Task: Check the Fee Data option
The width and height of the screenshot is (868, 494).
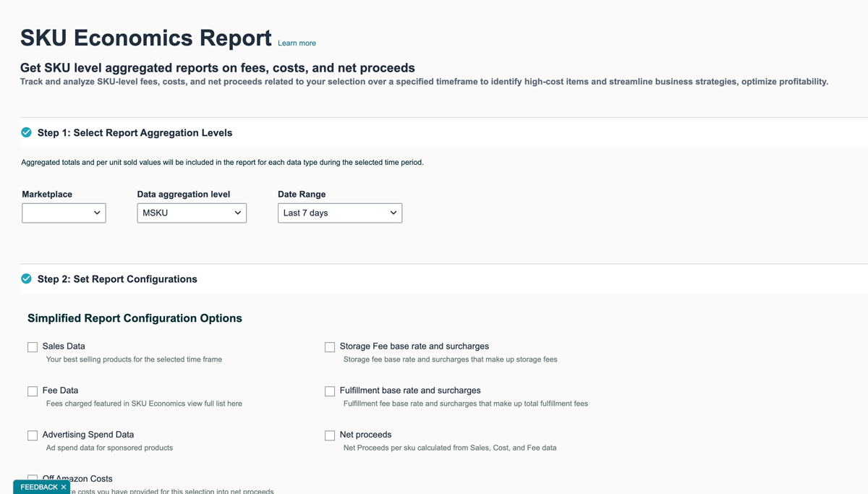Action: [32, 391]
